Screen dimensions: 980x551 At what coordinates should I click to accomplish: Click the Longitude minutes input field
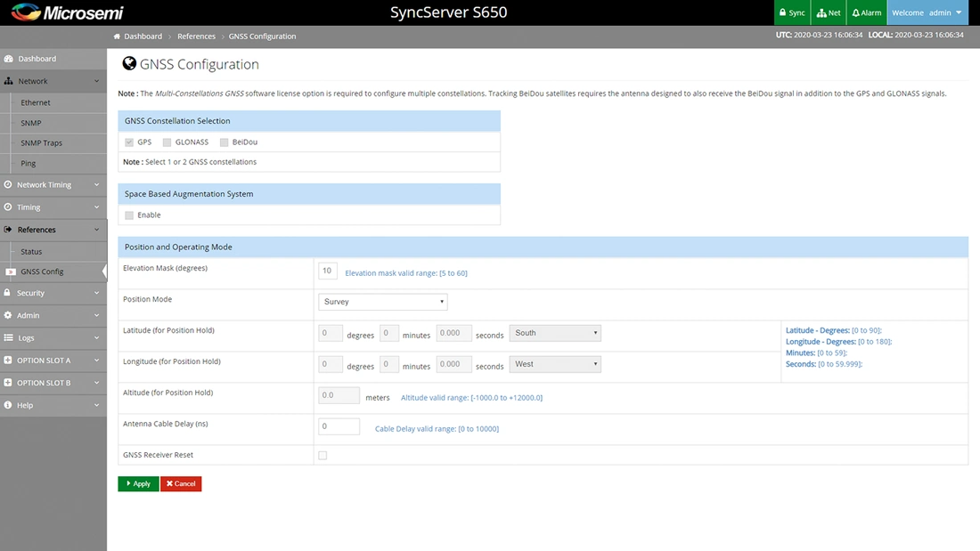[388, 364]
